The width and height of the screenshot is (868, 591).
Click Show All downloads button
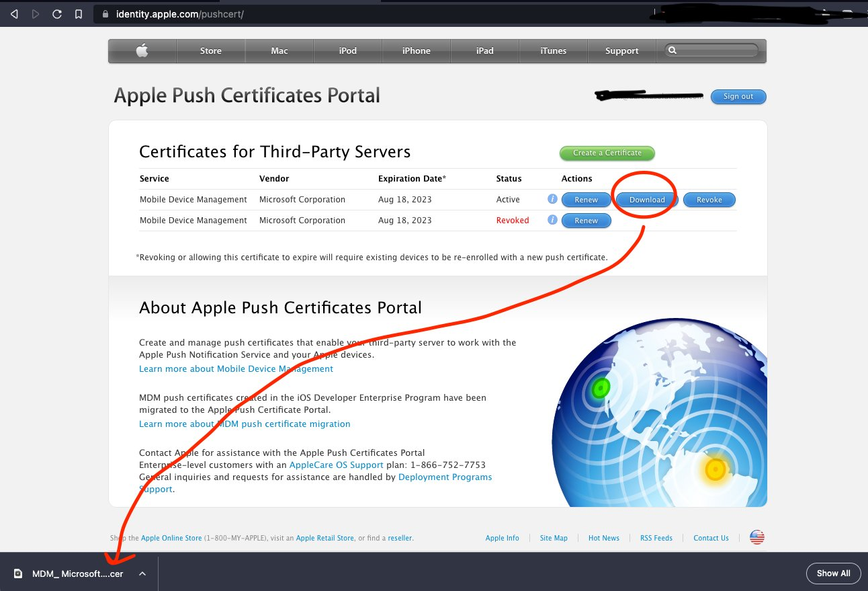pyautogui.click(x=833, y=574)
